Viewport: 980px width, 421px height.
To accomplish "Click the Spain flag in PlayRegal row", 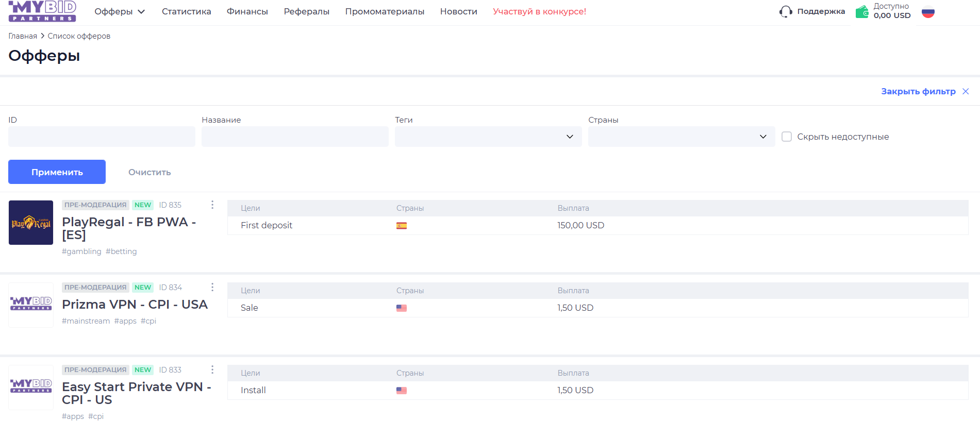I will pyautogui.click(x=402, y=225).
